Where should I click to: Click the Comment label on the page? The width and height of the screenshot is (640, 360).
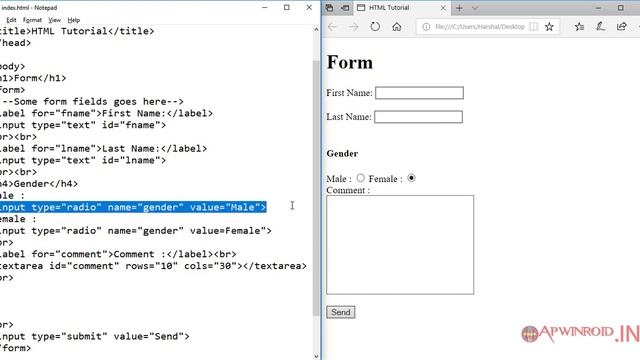pyautogui.click(x=348, y=190)
